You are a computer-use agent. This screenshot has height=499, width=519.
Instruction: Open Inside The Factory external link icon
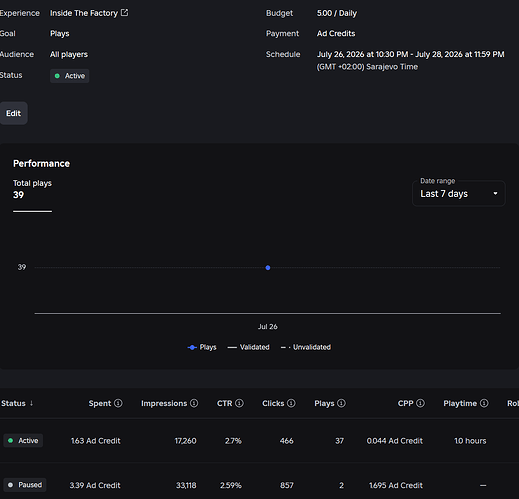pyautogui.click(x=124, y=13)
